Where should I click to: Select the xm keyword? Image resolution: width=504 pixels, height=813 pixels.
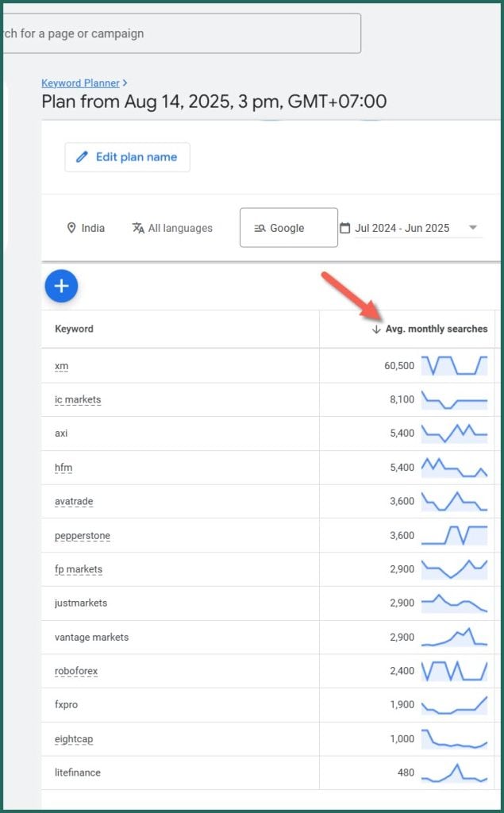click(61, 366)
